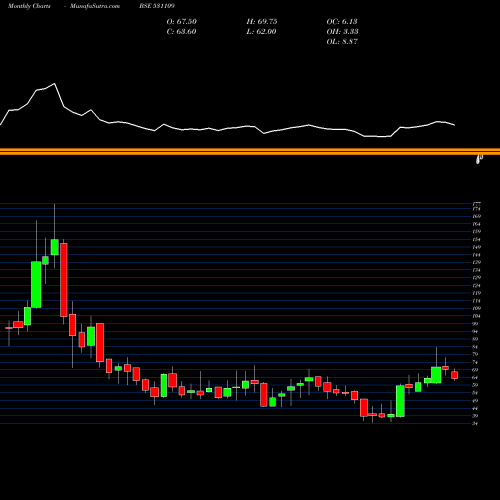Image resolution: width=500 pixels, height=500 pixels.
Task: Click the 64 price axis label
Action: (475, 377)
